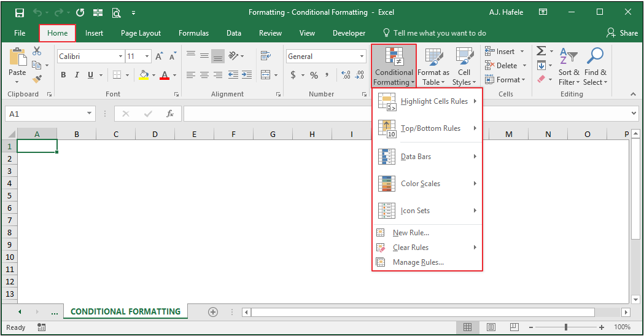Open the Insert cells button

tap(505, 52)
